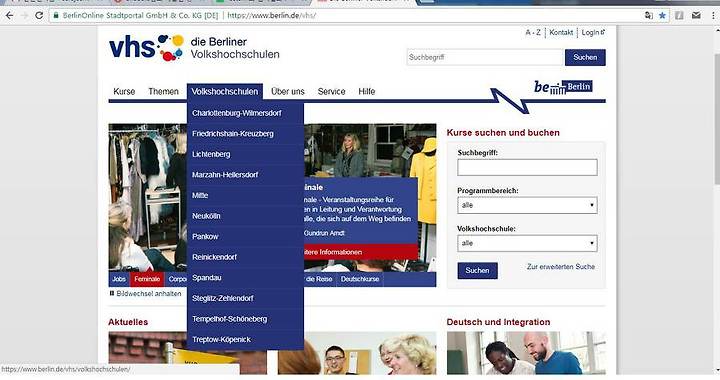Select Steglitz-Zehlendorf from the dropdown

pyautogui.click(x=245, y=298)
